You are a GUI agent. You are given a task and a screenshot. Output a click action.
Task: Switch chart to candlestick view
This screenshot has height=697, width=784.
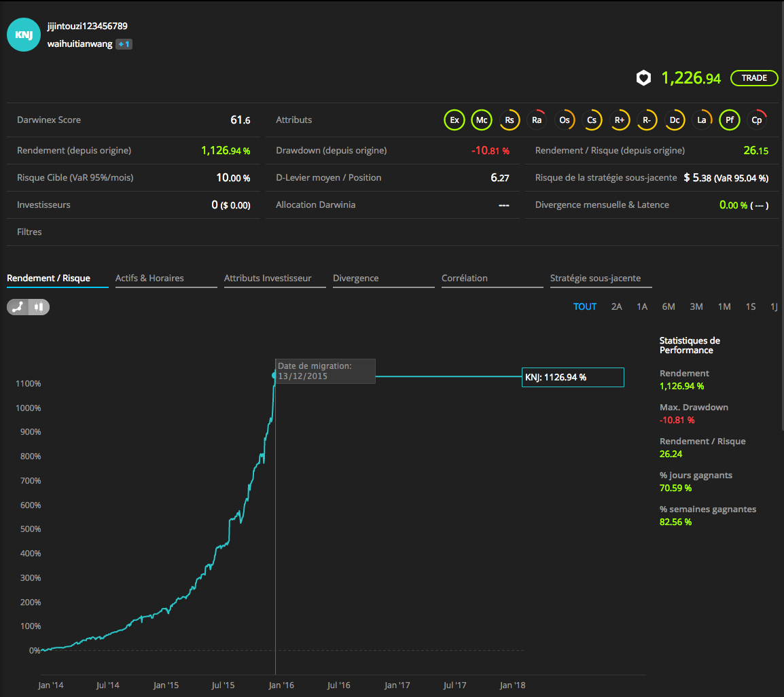point(39,307)
